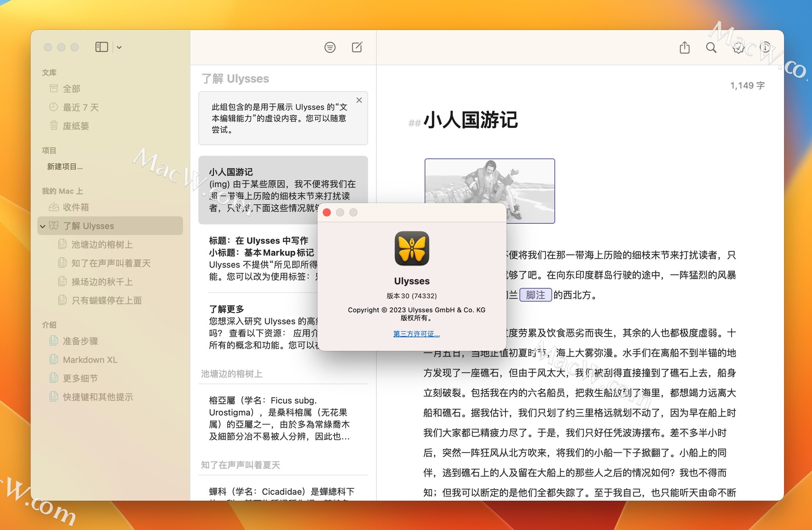This screenshot has height=530, width=812.
Task: Create a new sheet with compose icon
Action: [x=357, y=47]
